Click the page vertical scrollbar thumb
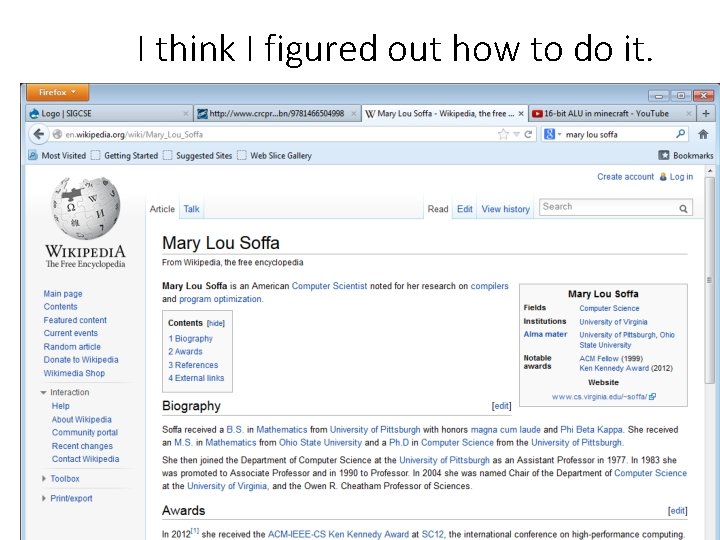720x540 pixels. [710, 280]
